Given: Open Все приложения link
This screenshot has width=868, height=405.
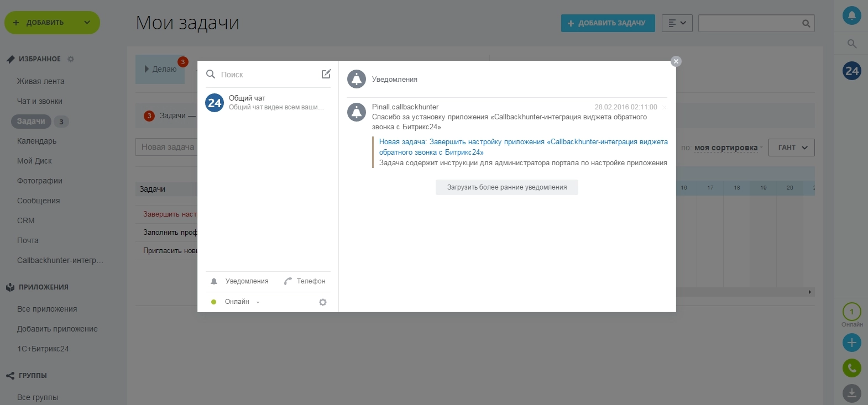Looking at the screenshot, I should tap(47, 309).
